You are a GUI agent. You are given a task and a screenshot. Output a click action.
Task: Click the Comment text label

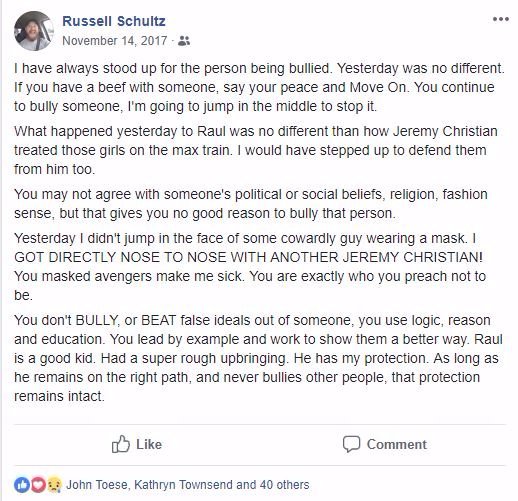(x=397, y=444)
